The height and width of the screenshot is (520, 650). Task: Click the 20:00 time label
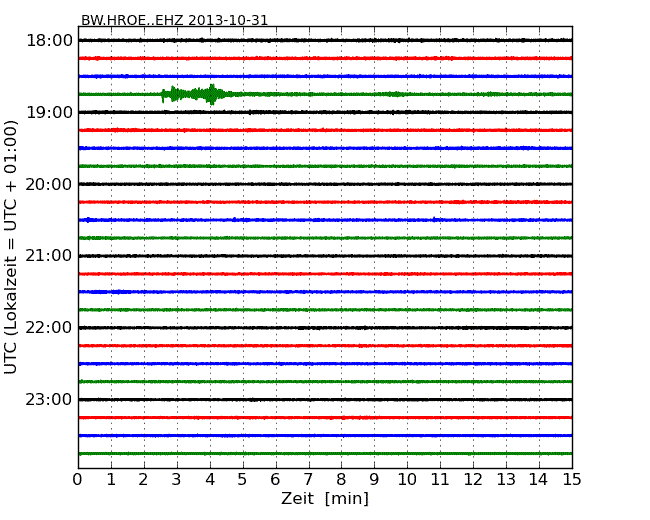[x=49, y=184]
